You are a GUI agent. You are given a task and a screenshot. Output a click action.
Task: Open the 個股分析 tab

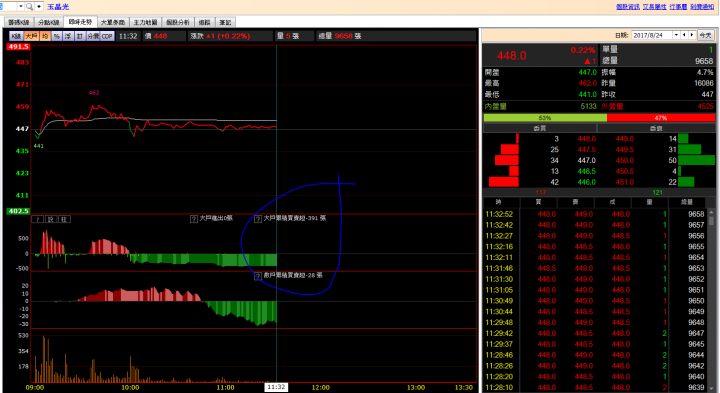click(x=178, y=22)
